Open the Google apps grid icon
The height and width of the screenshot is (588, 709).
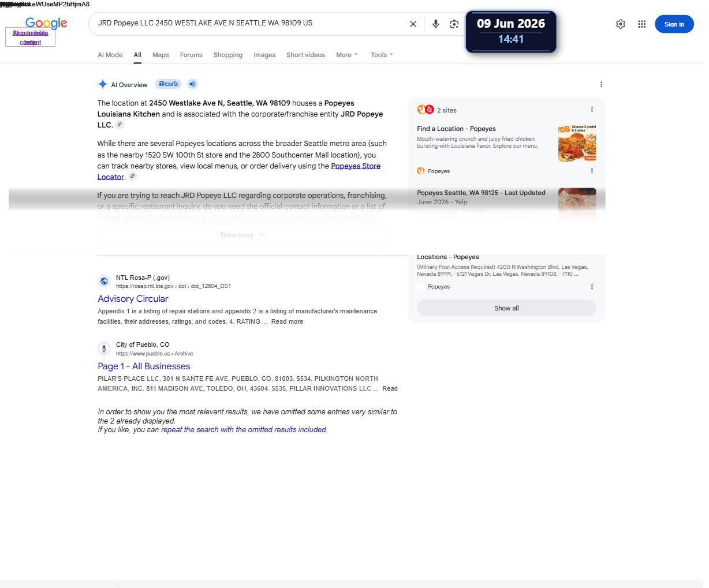point(642,24)
